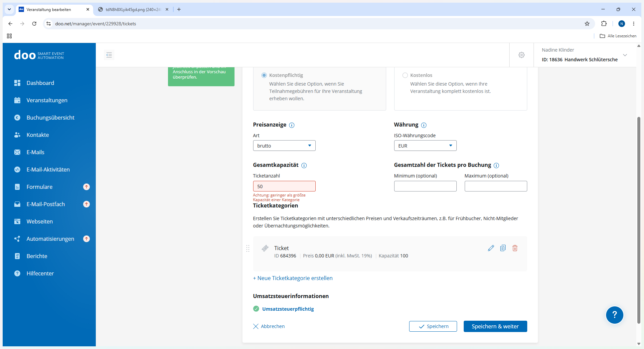
Task: Open the browser tab search dropdown arrow
Action: [9, 9]
